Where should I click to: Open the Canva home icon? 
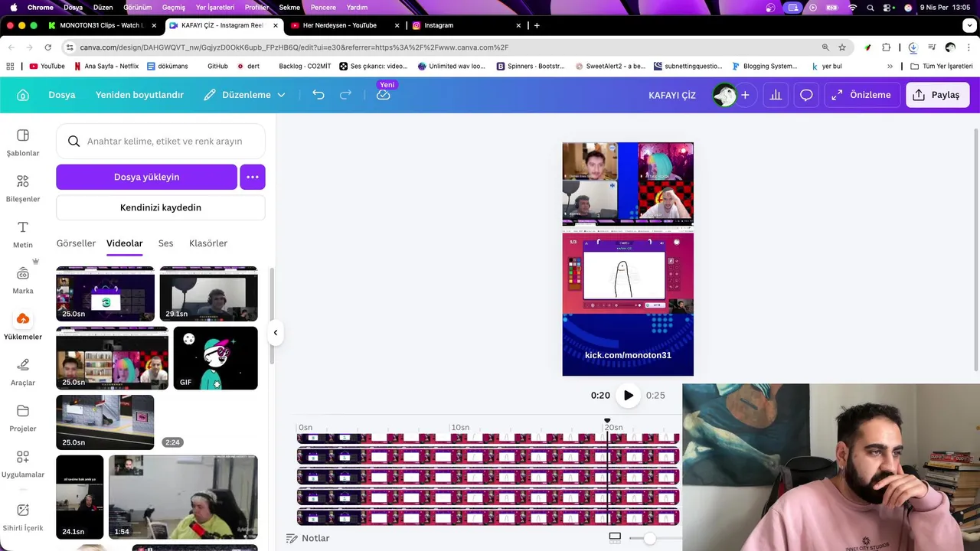coord(23,95)
